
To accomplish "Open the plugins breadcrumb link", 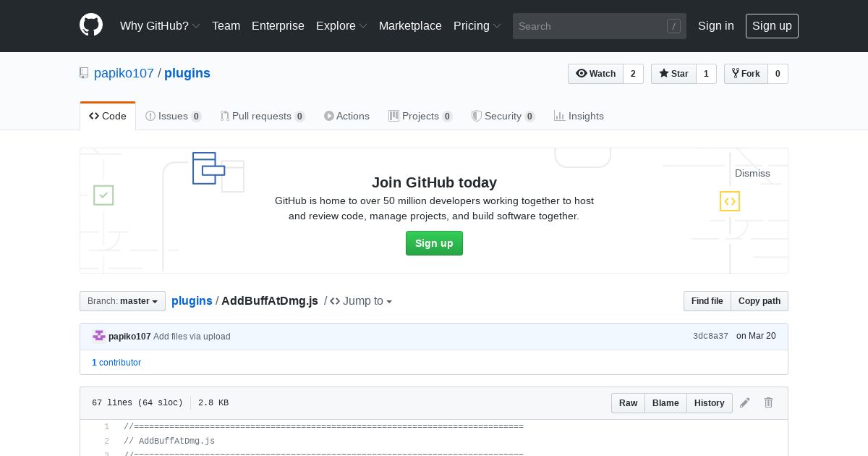I will pyautogui.click(x=192, y=300).
